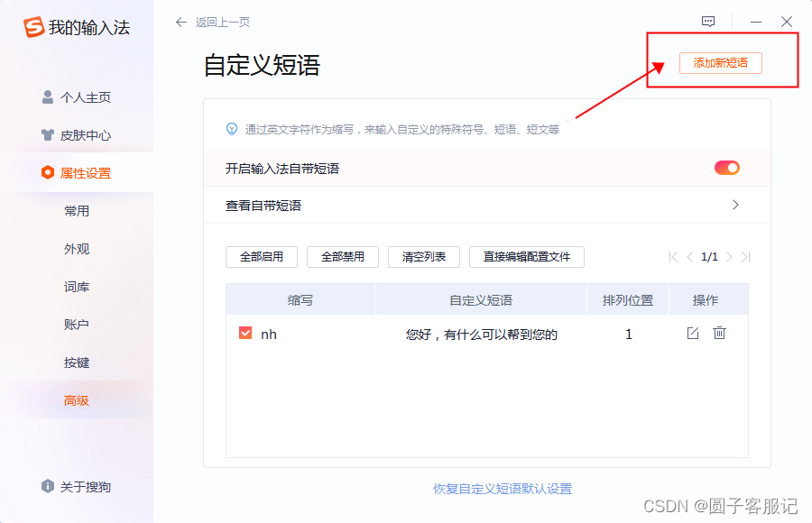Screen dimensions: 812x523
Task: Open the feedback message icon
Action: [708, 22]
